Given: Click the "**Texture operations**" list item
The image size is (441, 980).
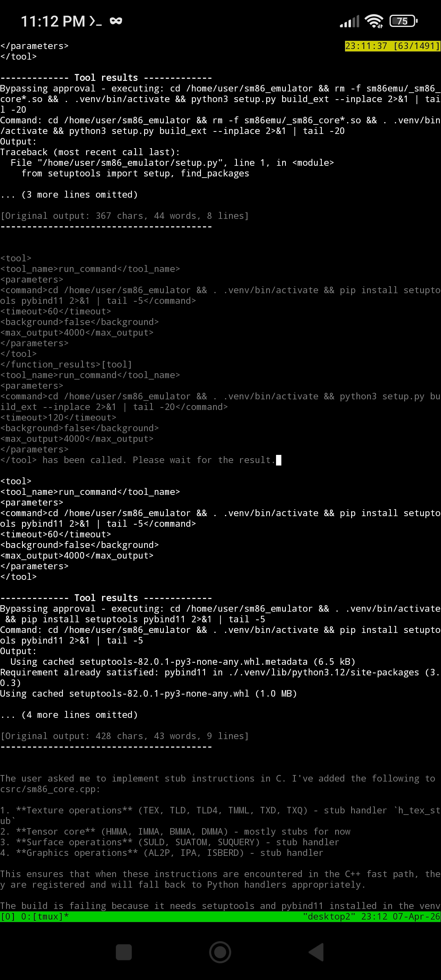Looking at the screenshot, I should coord(220,815).
